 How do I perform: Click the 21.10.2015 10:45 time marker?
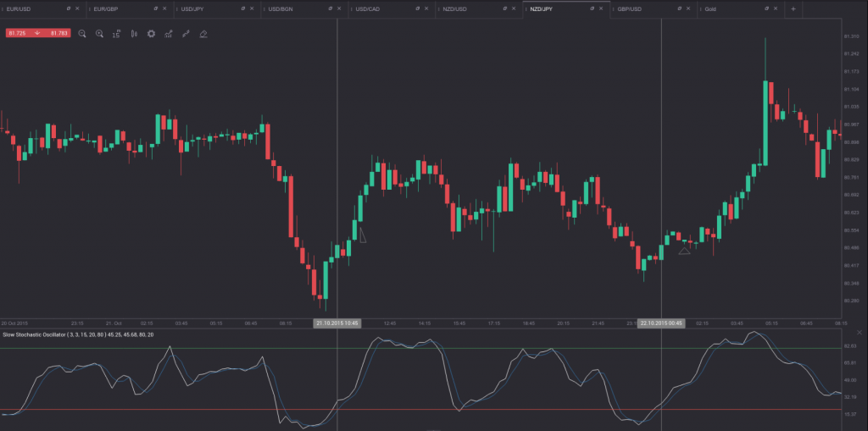tap(337, 323)
